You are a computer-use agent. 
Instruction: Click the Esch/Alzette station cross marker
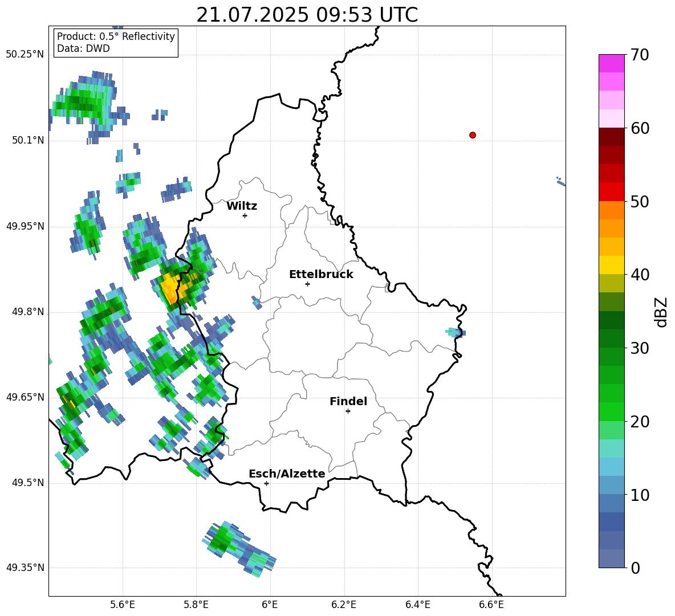click(x=266, y=483)
